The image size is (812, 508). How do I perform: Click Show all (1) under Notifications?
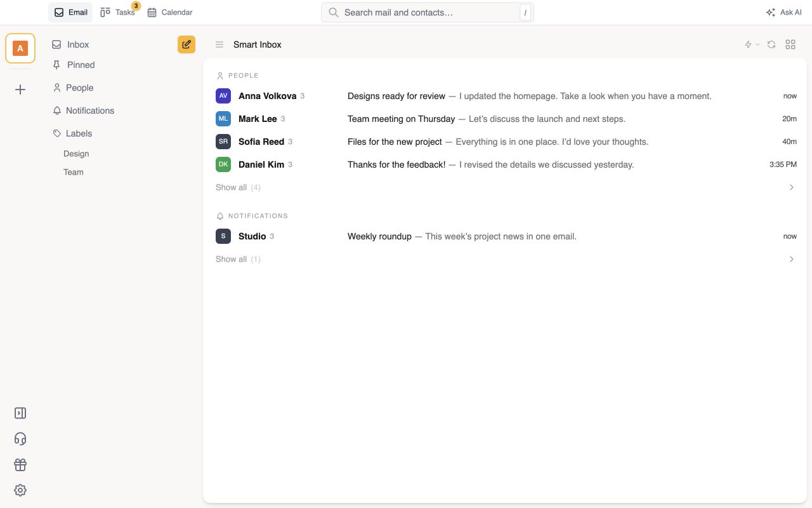[238, 259]
